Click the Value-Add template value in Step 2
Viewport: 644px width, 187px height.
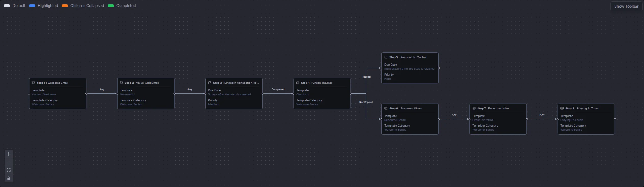click(x=127, y=94)
